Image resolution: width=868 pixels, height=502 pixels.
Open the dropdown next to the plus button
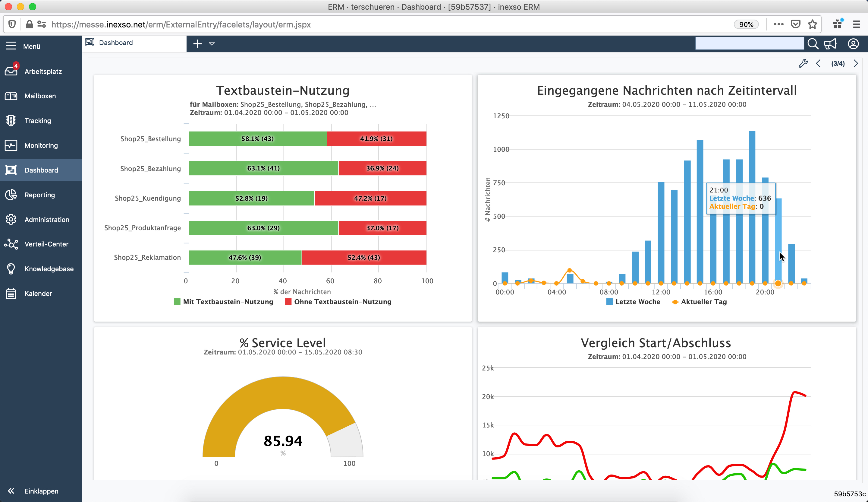212,44
